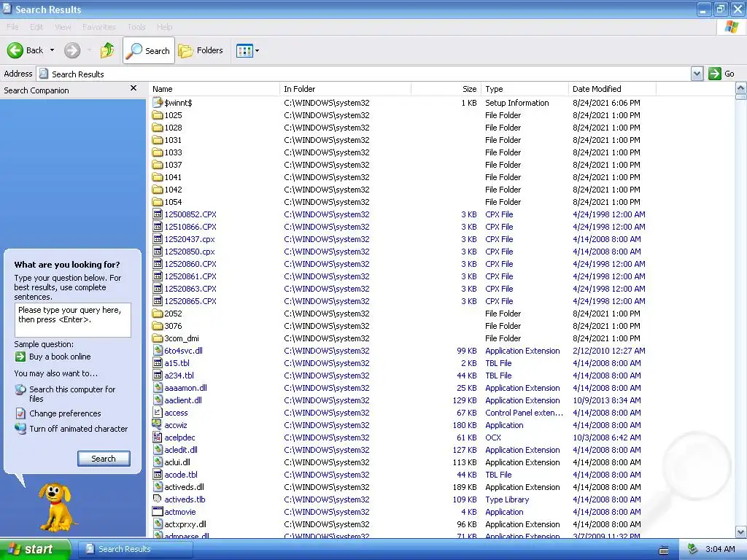Click the clock showing 3:04 AM

[720, 549]
